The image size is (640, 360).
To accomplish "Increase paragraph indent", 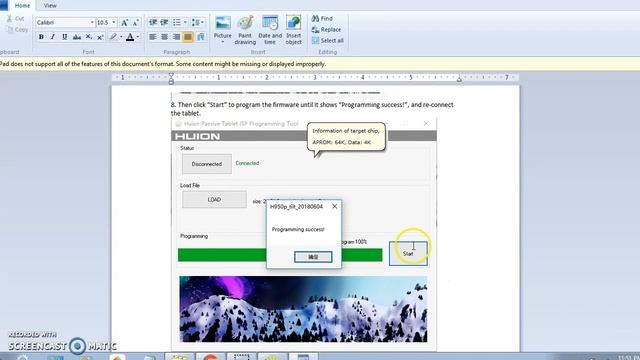I will [x=164, y=22].
